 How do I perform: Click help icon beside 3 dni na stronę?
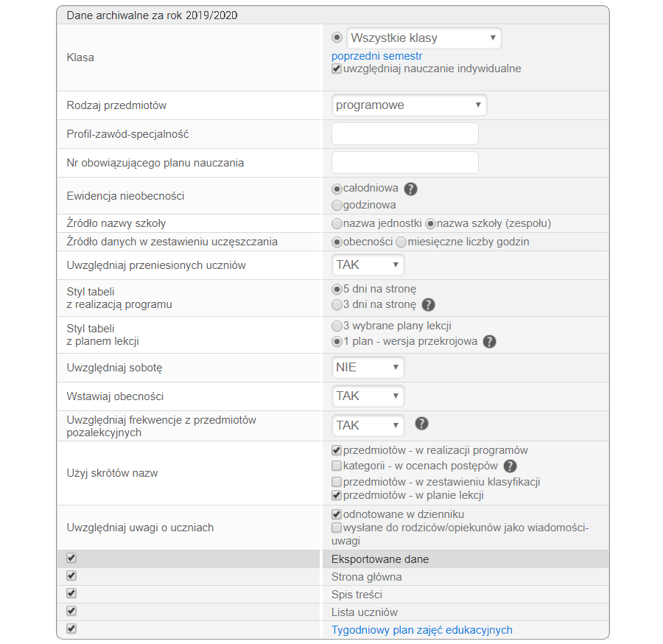[429, 304]
